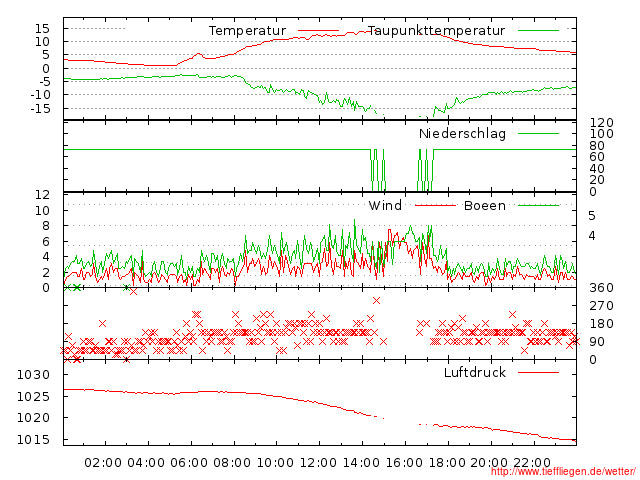
Task: Click the 02:00 time axis label
Action: (x=103, y=463)
